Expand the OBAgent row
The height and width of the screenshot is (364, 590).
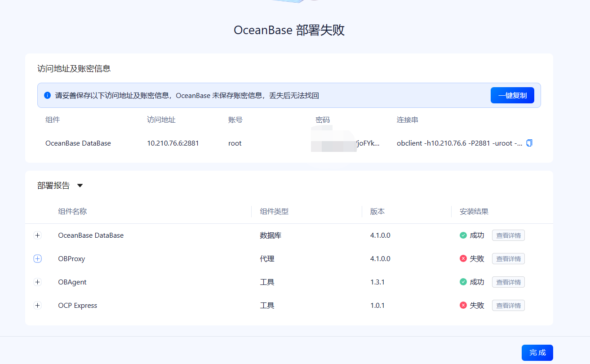tap(37, 282)
